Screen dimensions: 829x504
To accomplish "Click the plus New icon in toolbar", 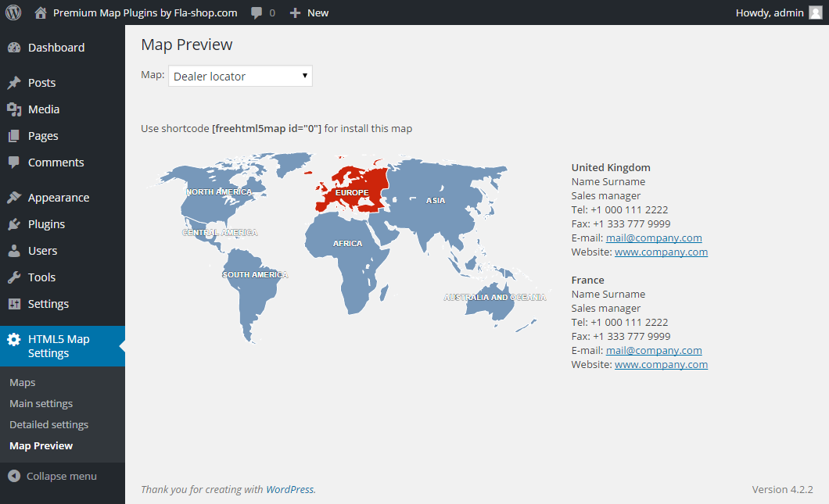I will (295, 13).
